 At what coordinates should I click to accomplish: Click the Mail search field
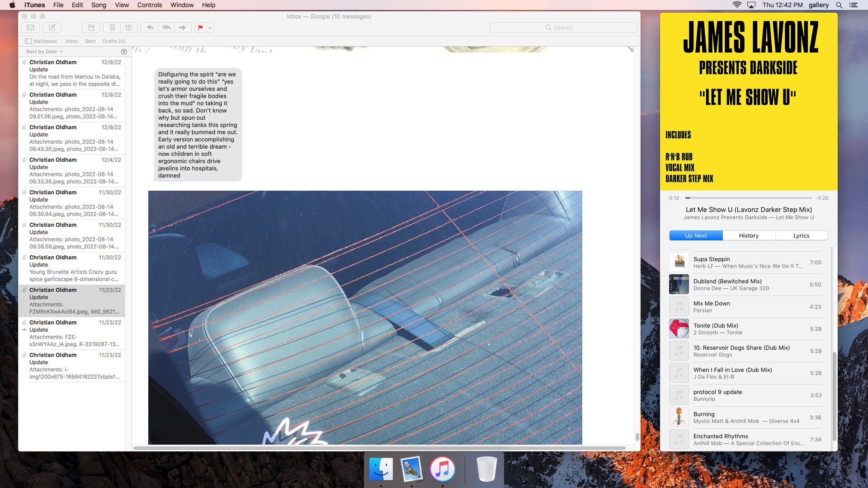tap(563, 28)
